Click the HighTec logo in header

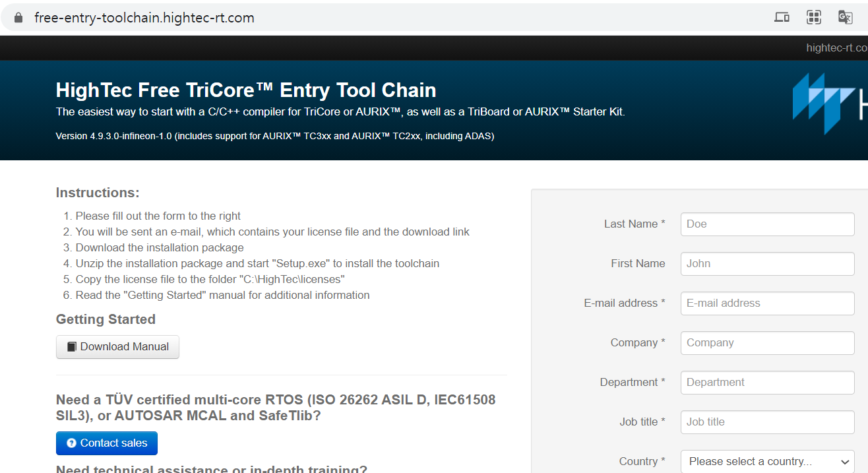click(830, 104)
